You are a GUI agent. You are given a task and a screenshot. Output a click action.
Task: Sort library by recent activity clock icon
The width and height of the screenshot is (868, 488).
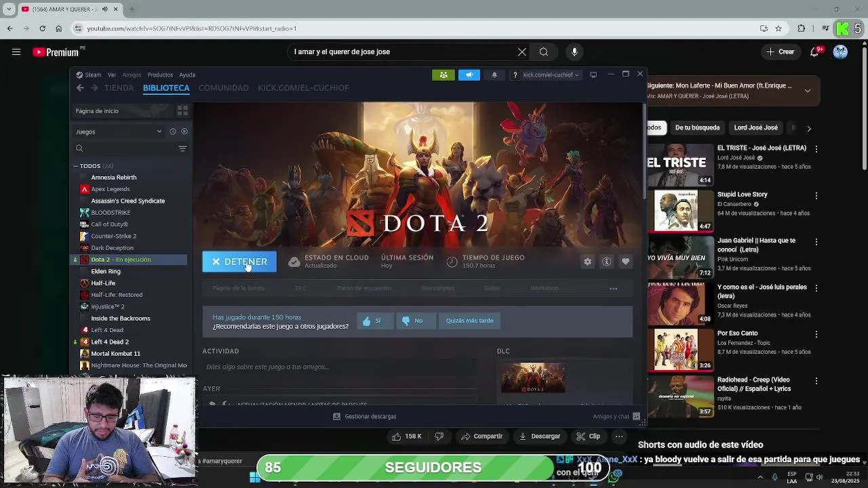[x=173, y=131]
